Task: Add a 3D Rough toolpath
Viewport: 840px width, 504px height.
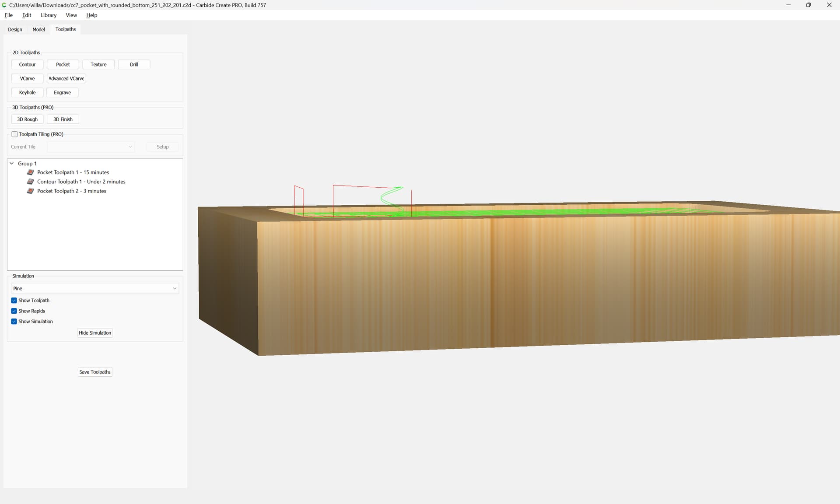Action: [x=27, y=119]
